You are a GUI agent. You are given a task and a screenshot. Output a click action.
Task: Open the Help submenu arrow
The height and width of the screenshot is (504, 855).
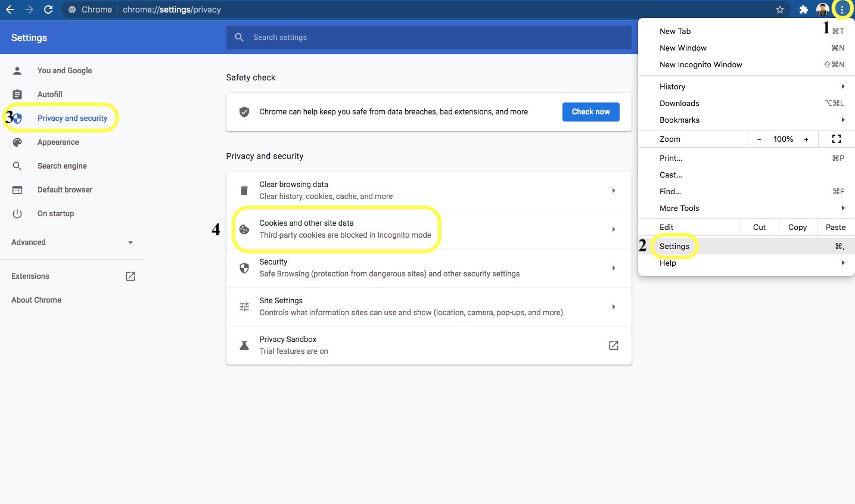click(x=843, y=263)
